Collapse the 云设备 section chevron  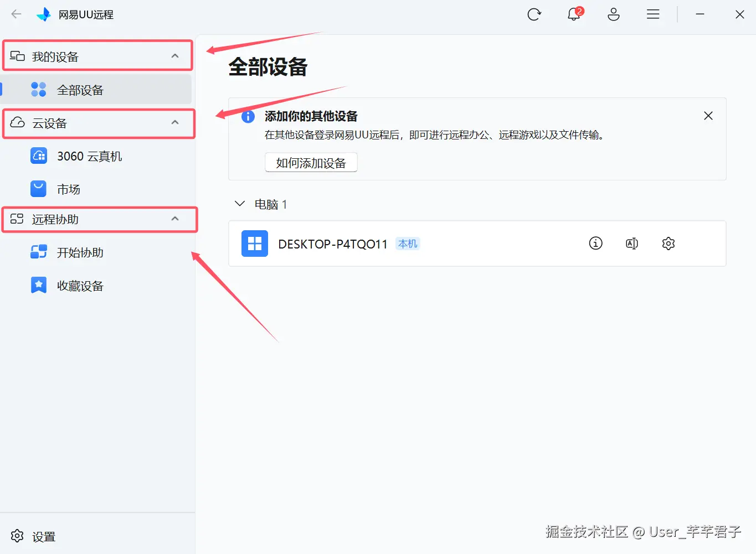175,122
